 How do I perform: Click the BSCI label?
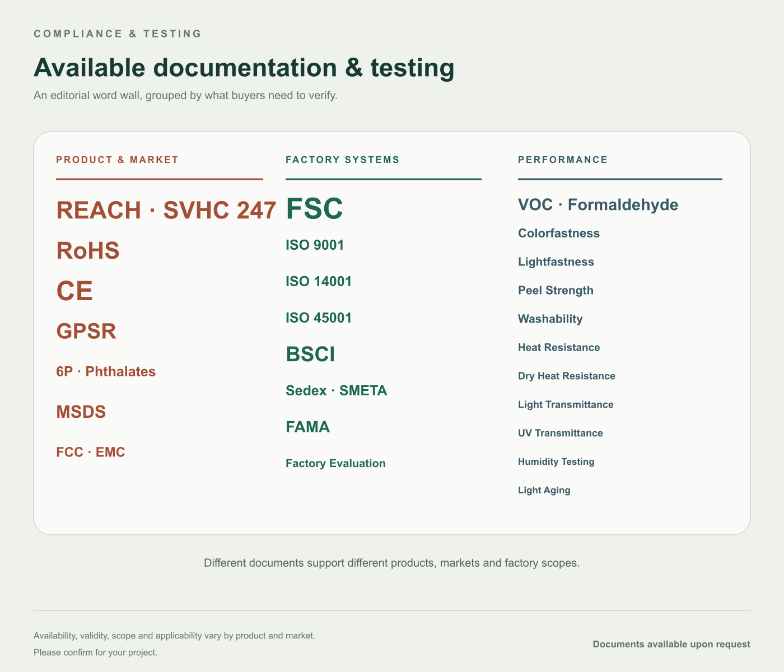click(310, 354)
